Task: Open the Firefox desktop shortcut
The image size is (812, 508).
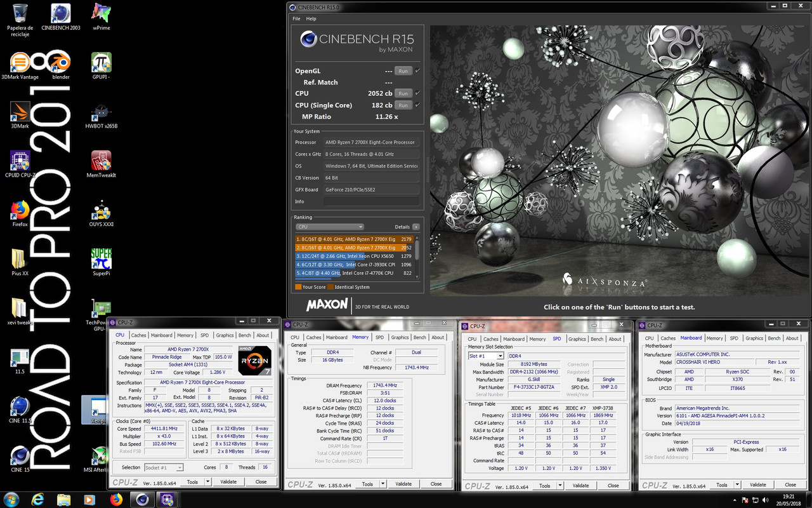Action: (x=20, y=213)
